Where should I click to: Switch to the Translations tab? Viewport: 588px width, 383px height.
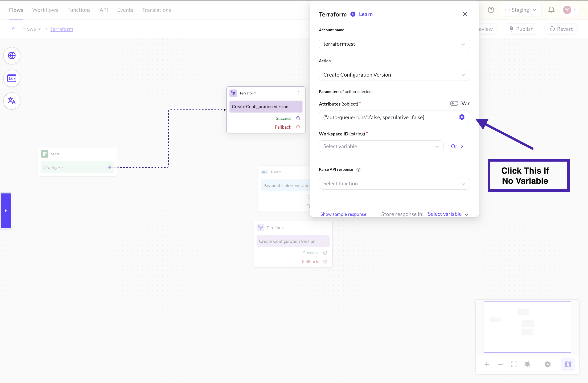click(x=156, y=10)
